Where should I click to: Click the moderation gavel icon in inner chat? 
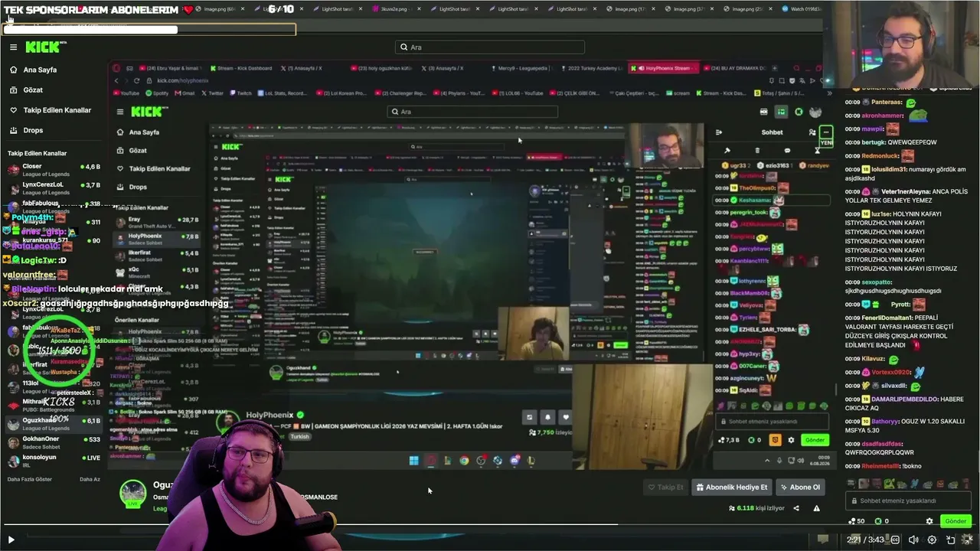tap(727, 151)
